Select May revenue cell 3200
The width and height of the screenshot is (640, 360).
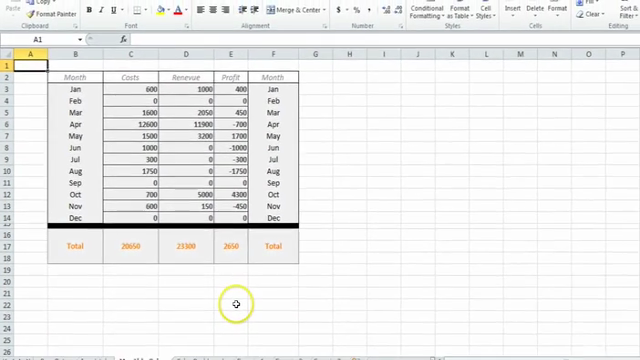pyautogui.click(x=186, y=136)
